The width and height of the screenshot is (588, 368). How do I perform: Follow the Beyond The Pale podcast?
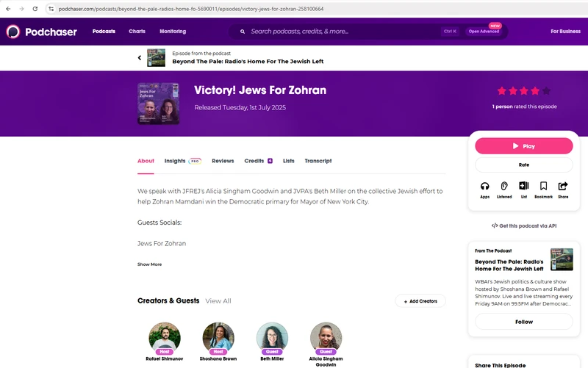click(x=523, y=322)
